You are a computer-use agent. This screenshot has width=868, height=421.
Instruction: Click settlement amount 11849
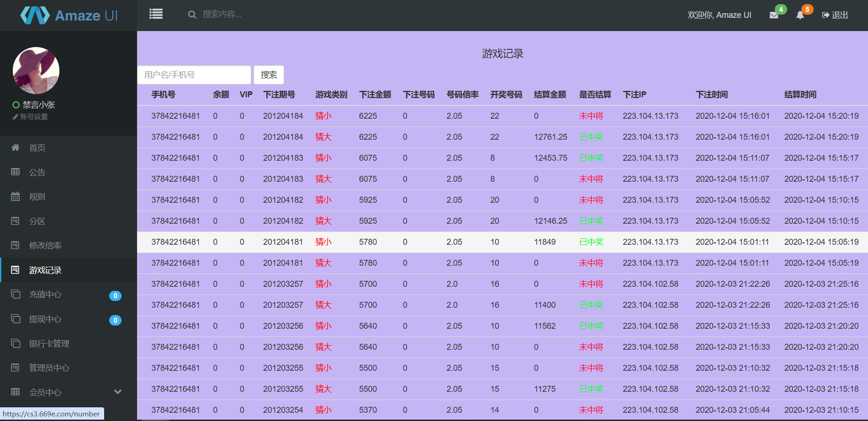[x=545, y=242]
